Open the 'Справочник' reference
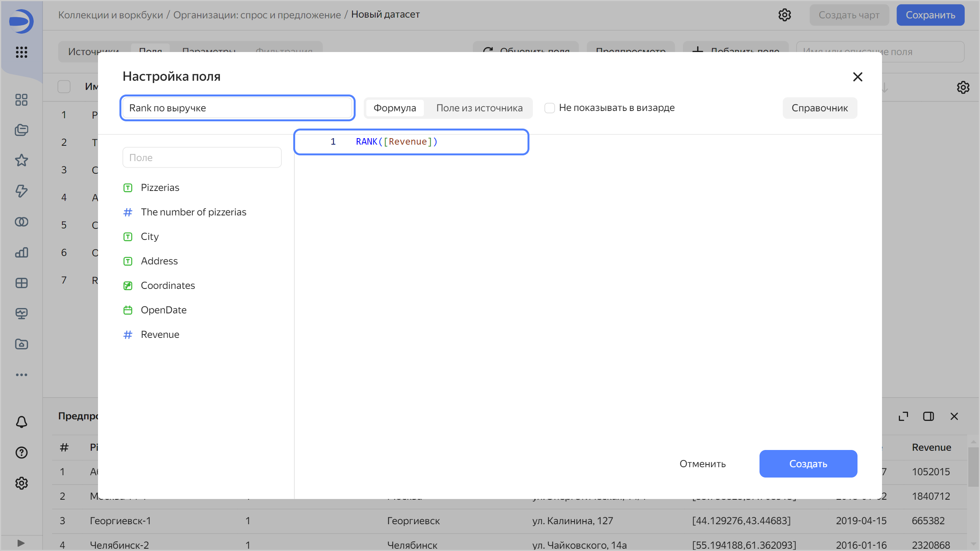Screen dimensions: 980x551 tap(820, 108)
